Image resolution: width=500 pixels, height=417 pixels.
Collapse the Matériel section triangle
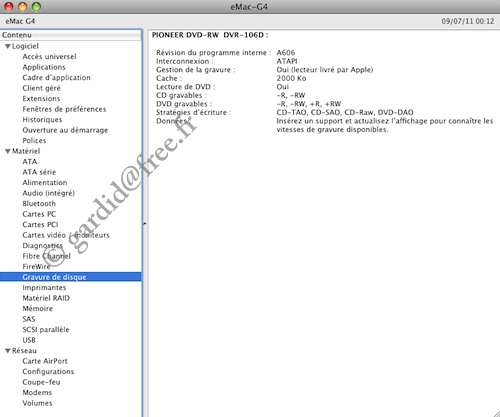pos(8,151)
